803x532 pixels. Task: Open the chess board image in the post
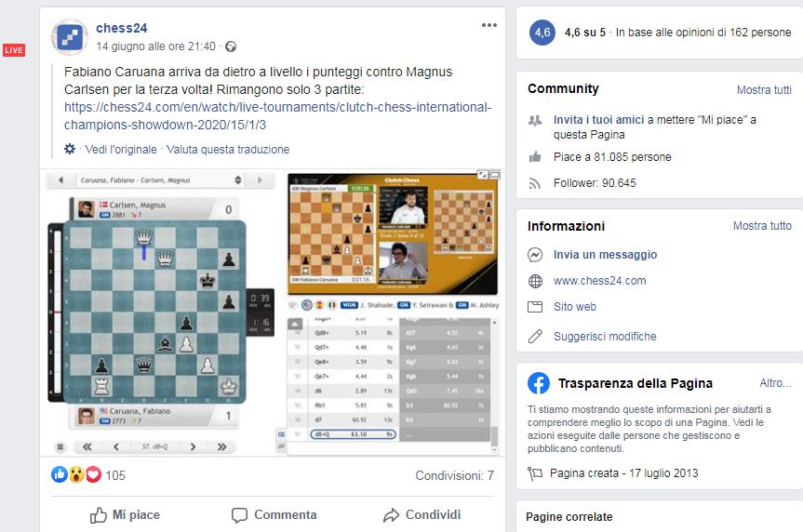tap(154, 312)
